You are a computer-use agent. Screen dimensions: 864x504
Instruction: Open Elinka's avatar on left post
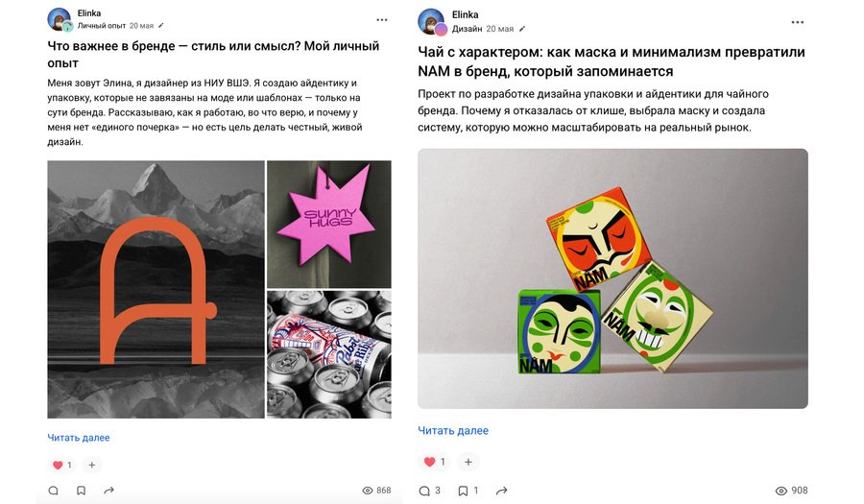59,19
